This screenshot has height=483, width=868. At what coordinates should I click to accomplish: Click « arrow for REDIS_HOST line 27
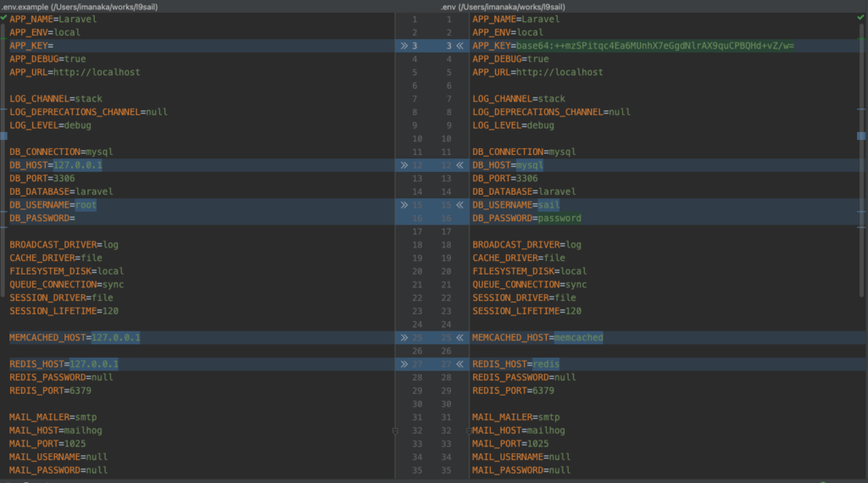tap(460, 364)
